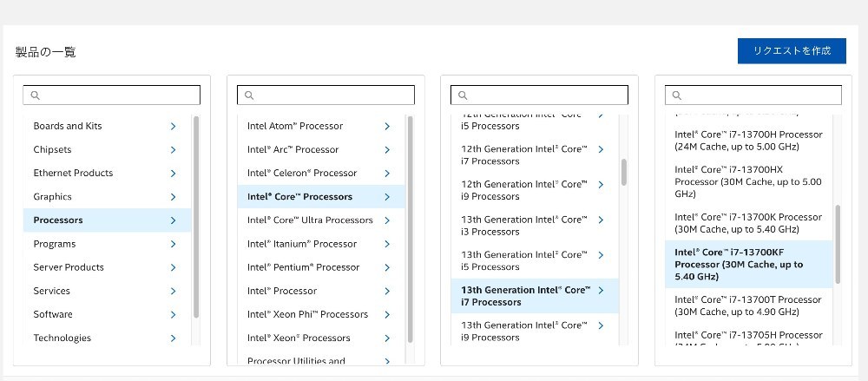Click the search magnifier icon in processor family column
The image size is (868, 381).
coord(249,95)
